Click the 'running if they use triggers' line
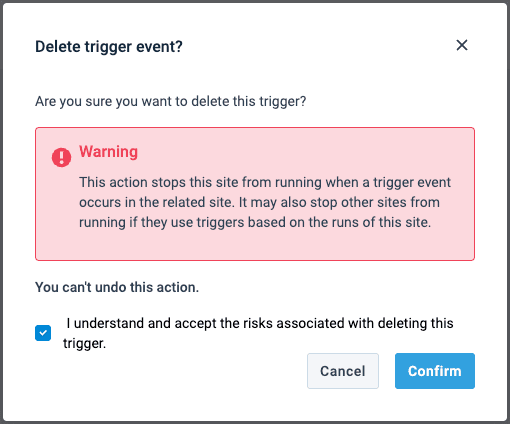Viewport: 510px width, 424px height. (255, 222)
